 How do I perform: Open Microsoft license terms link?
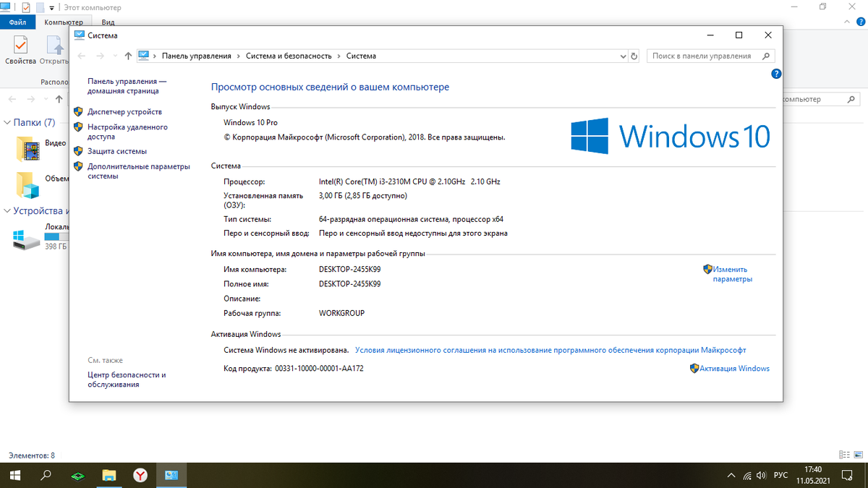550,350
